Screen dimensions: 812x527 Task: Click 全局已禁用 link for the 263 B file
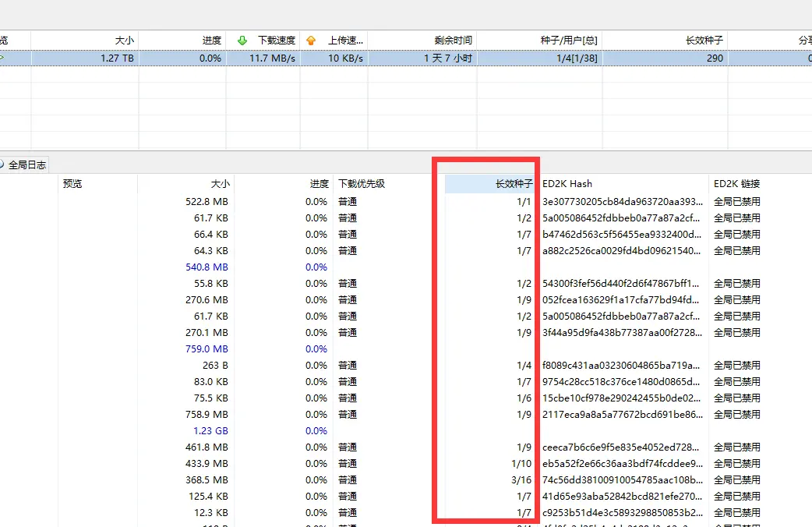pyautogui.click(x=737, y=366)
